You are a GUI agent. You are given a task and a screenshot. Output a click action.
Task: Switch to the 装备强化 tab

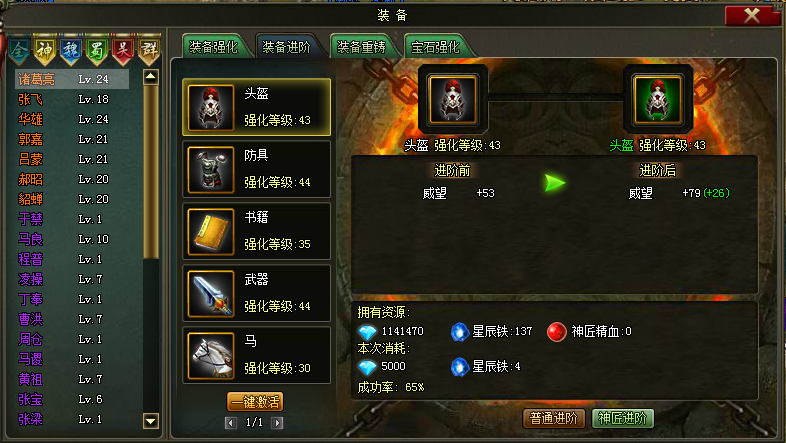tap(216, 47)
